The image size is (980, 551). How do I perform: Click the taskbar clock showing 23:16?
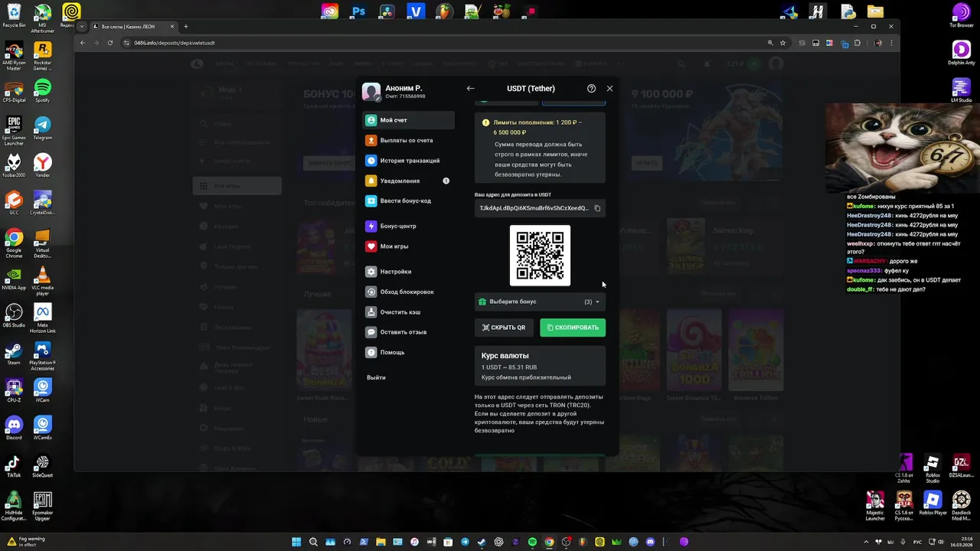[961, 542]
